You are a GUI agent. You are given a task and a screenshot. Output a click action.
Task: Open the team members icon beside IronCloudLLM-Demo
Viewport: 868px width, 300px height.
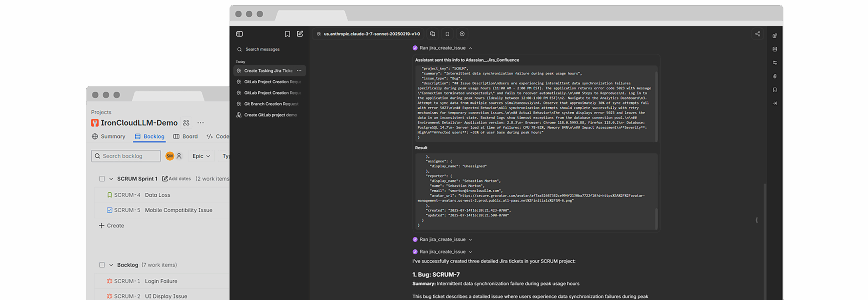[x=186, y=123]
